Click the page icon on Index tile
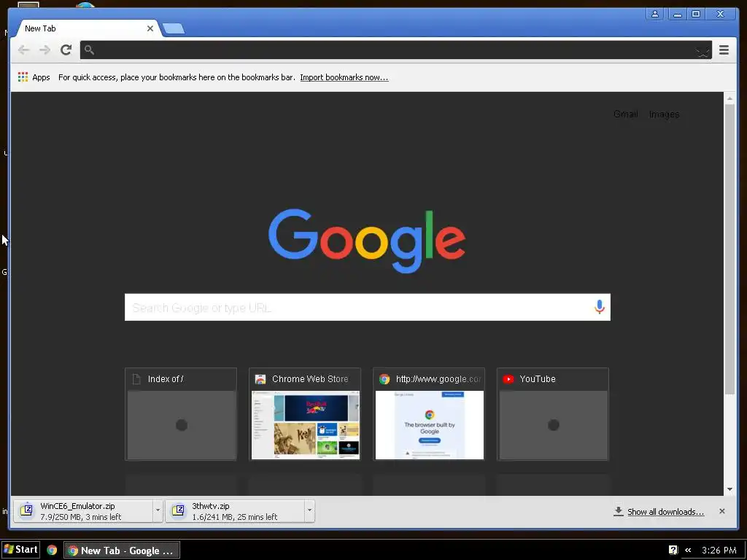This screenshot has height=560, width=747. [136, 379]
